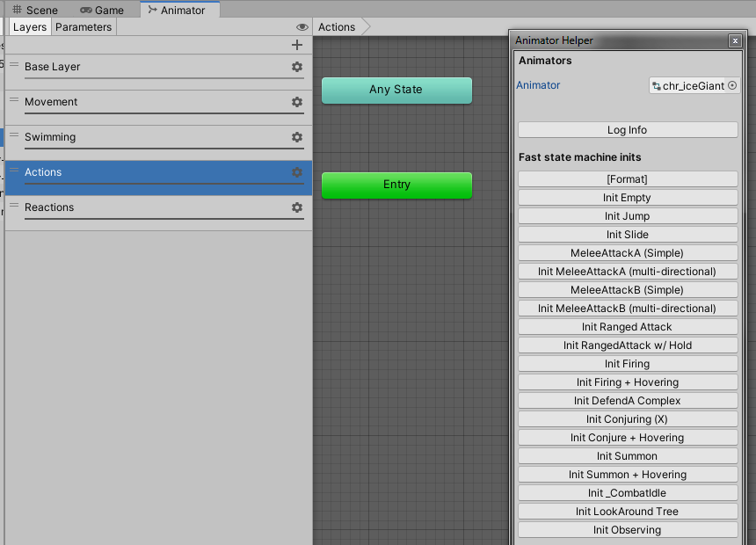Viewport: 756px width, 545px height.
Task: Open object picker for Animator field
Action: point(732,86)
